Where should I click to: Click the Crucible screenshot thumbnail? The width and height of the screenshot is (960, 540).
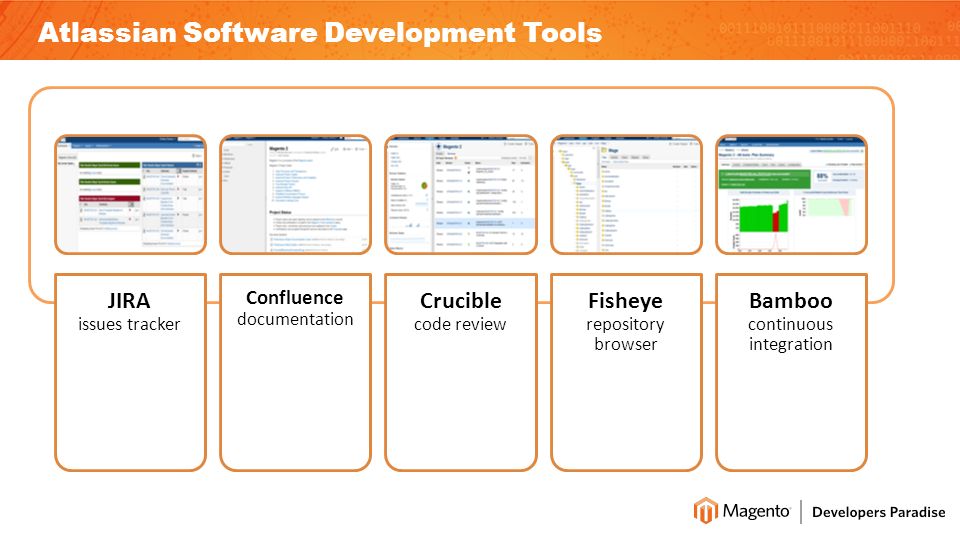coord(461,194)
